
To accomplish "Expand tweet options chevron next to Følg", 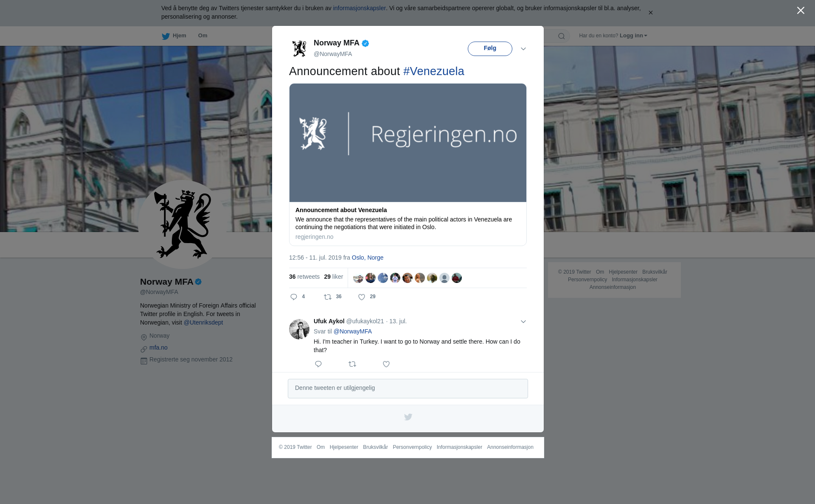I will (523, 49).
